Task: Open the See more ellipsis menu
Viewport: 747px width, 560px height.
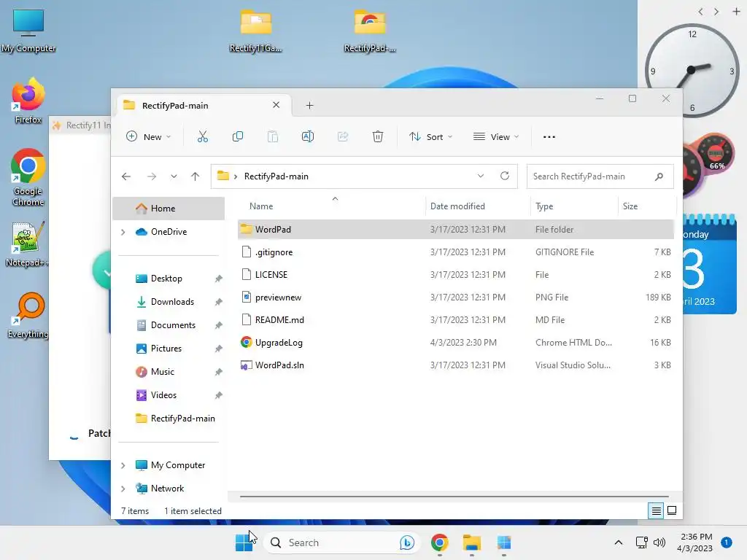Action: point(549,136)
